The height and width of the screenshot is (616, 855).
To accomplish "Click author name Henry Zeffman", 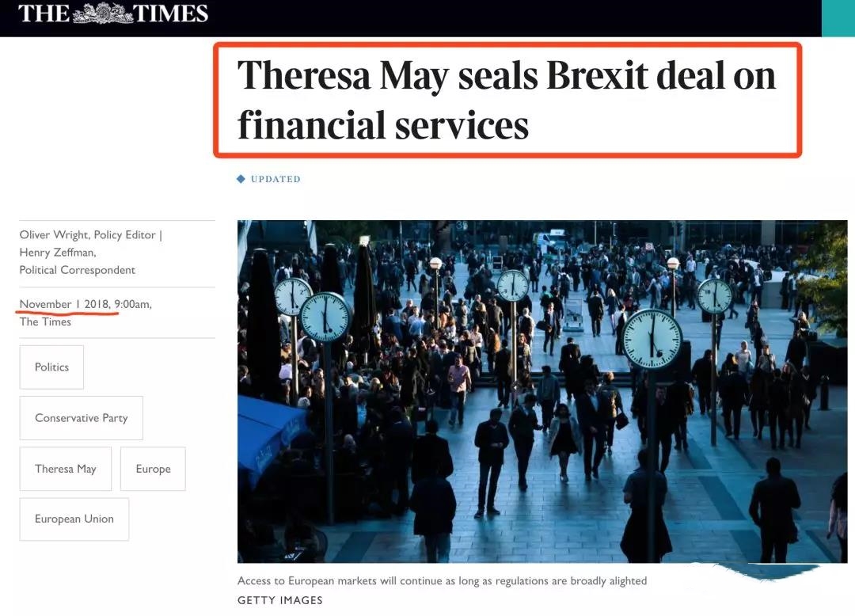I will coord(57,253).
